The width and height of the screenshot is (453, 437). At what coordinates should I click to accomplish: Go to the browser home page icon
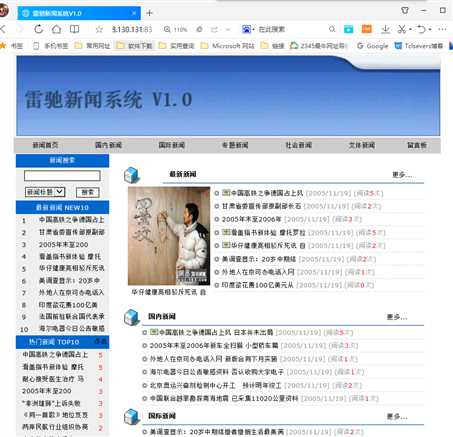56,29
